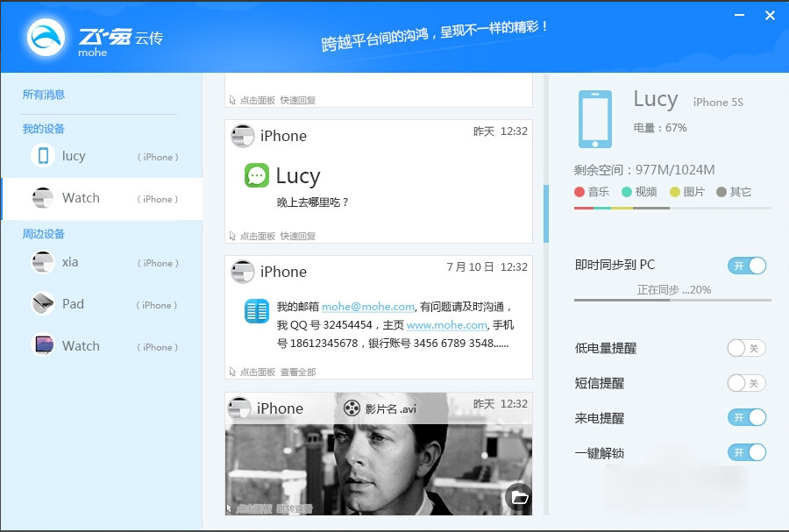Enable the 低电量提醒 toggle
The width and height of the screenshot is (789, 532).
point(745,348)
